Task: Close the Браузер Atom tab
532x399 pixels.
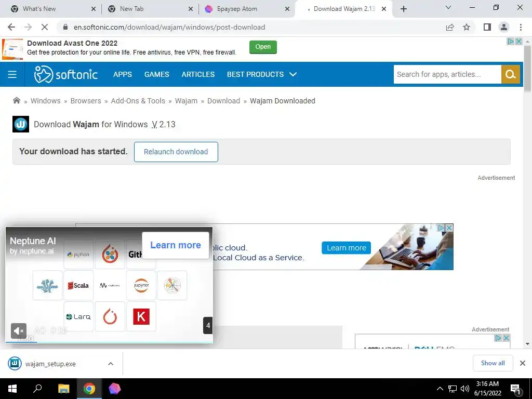Action: point(287,9)
